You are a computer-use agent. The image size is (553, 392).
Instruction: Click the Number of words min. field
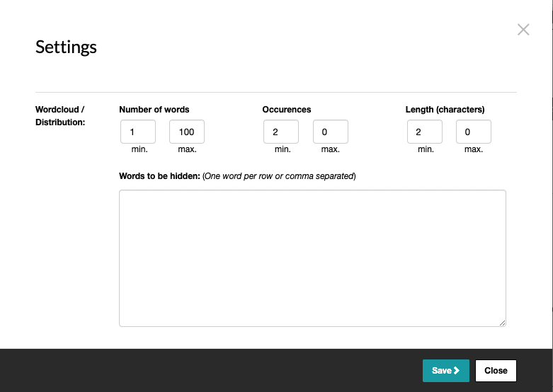click(x=138, y=132)
